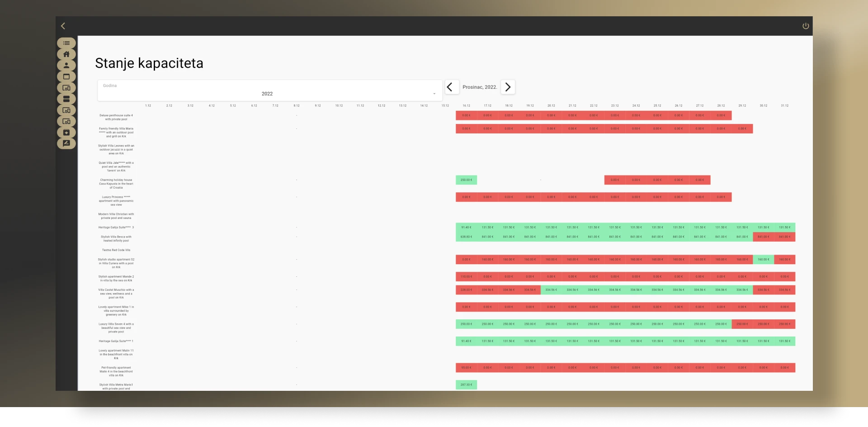Select red 250.00 € Villa Seven 4 cell on 29.12
The image size is (868, 427).
tap(742, 324)
